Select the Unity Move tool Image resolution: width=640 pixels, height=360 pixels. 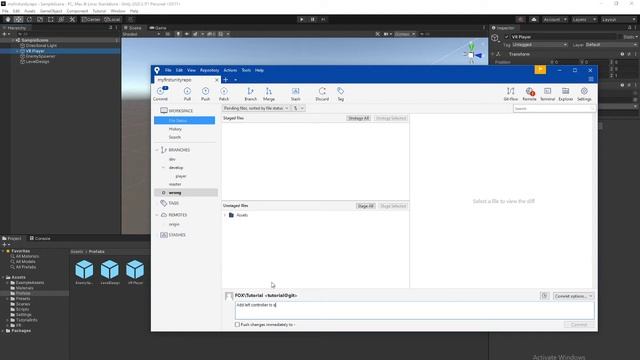coord(18,19)
